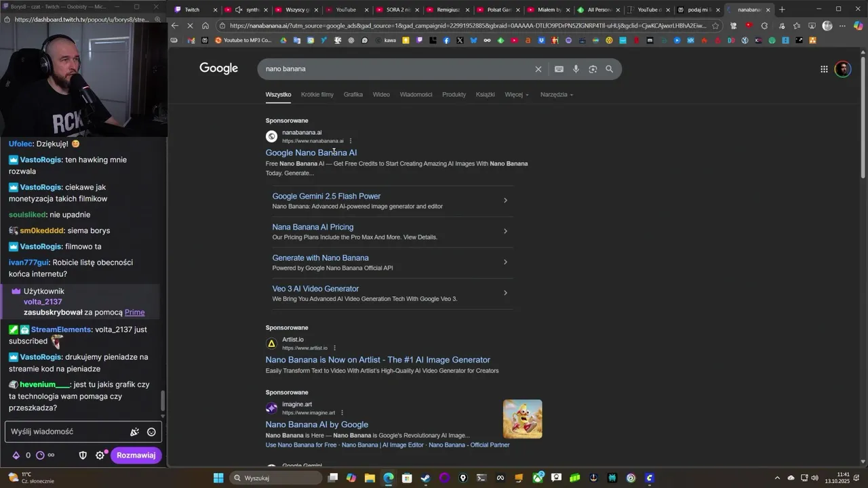
Task: Open the chevron for Nana Banana AI Pricing
Action: (x=505, y=231)
